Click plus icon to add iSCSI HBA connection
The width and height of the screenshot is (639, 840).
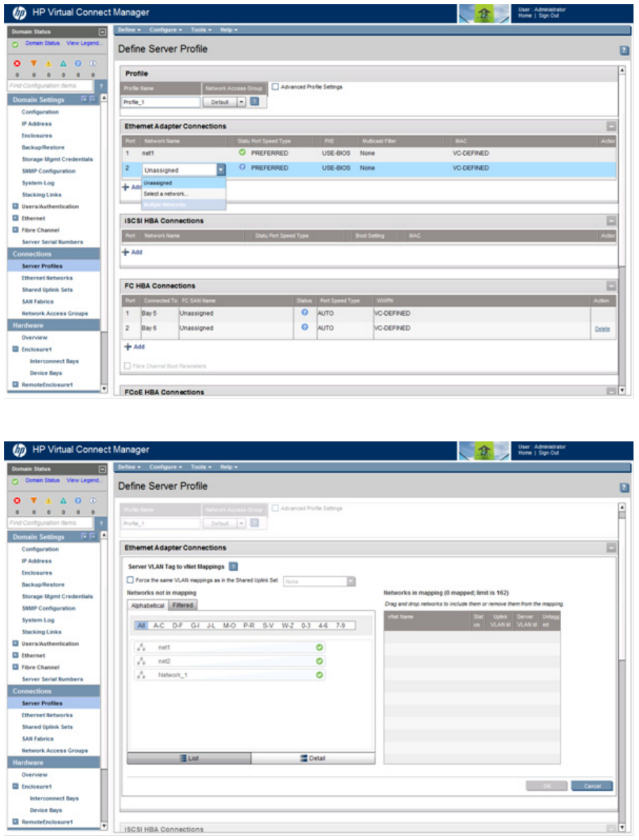coord(126,252)
